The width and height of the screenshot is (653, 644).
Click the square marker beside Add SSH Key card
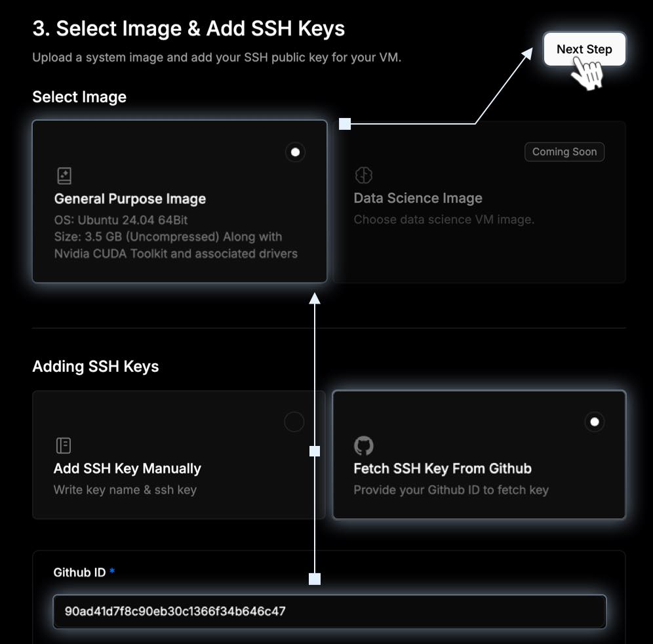315,451
